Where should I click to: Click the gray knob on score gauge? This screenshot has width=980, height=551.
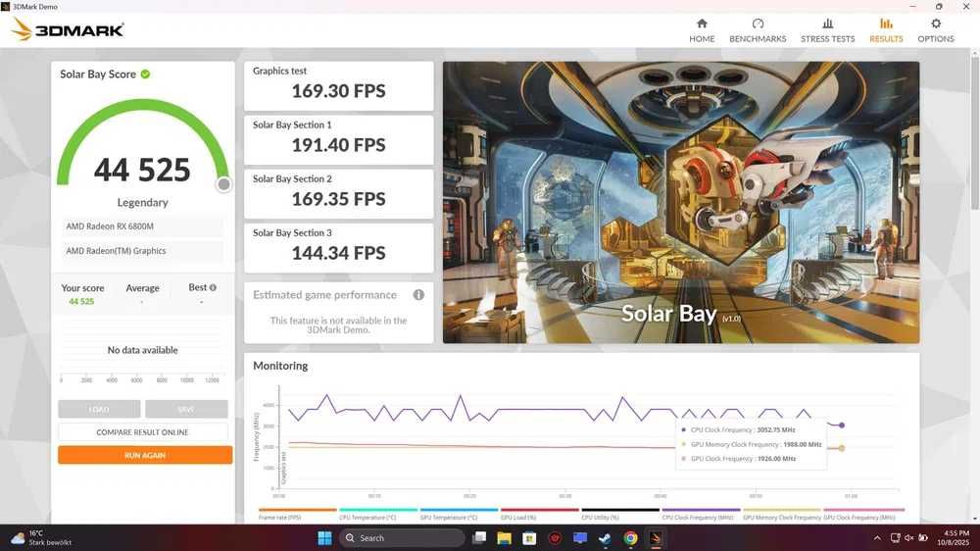pos(223,184)
